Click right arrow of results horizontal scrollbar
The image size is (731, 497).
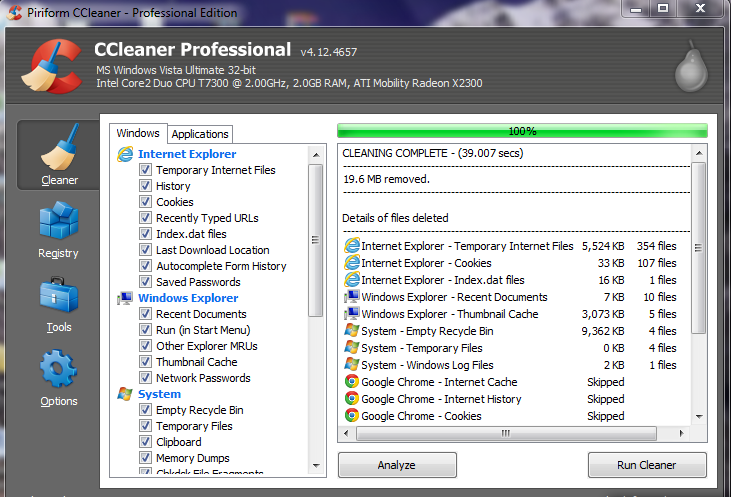pyautogui.click(x=681, y=434)
